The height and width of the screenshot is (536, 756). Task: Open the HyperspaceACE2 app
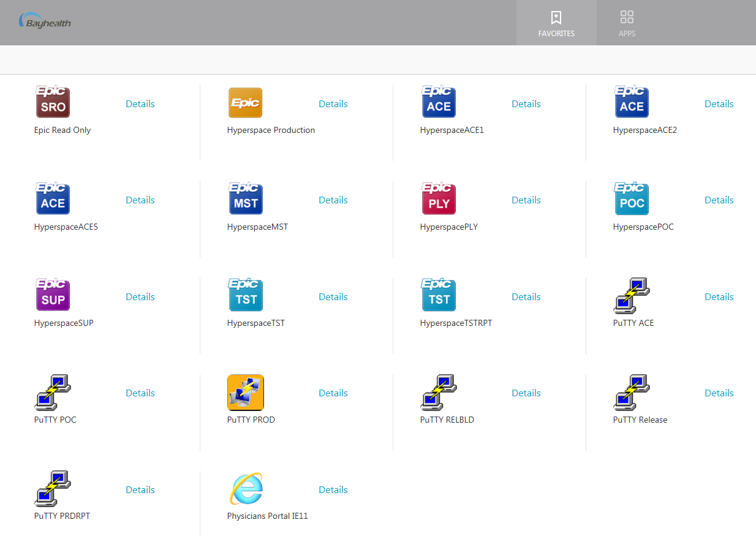point(632,102)
